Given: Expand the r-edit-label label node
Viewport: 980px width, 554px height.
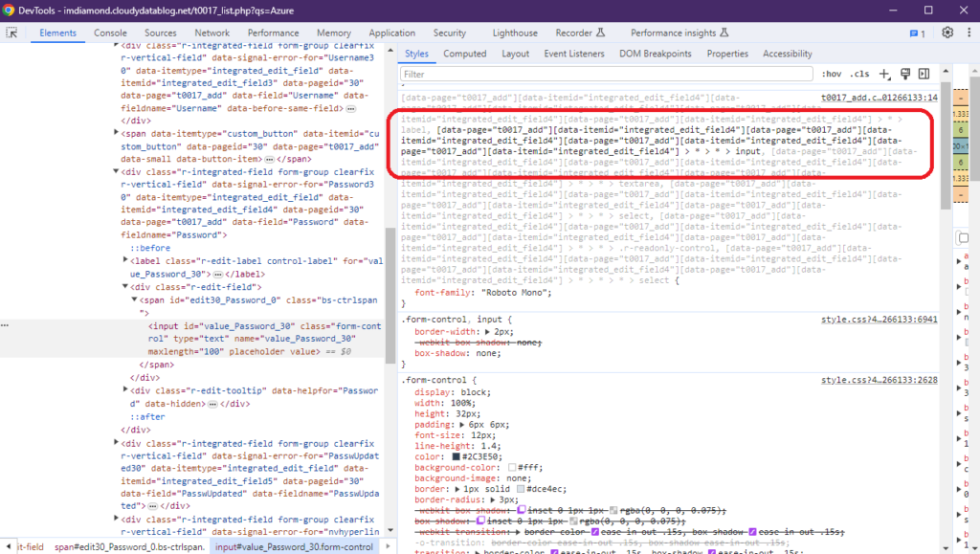Looking at the screenshot, I should 125,260.
